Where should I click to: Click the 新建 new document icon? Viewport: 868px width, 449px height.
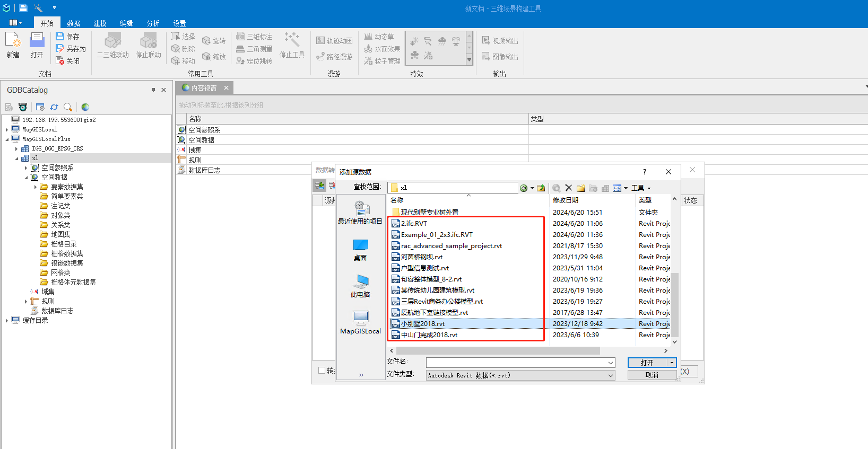point(13,42)
